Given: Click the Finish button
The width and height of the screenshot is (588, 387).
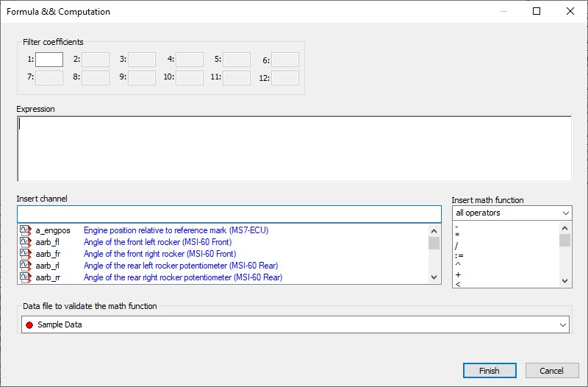Looking at the screenshot, I should (x=489, y=371).
